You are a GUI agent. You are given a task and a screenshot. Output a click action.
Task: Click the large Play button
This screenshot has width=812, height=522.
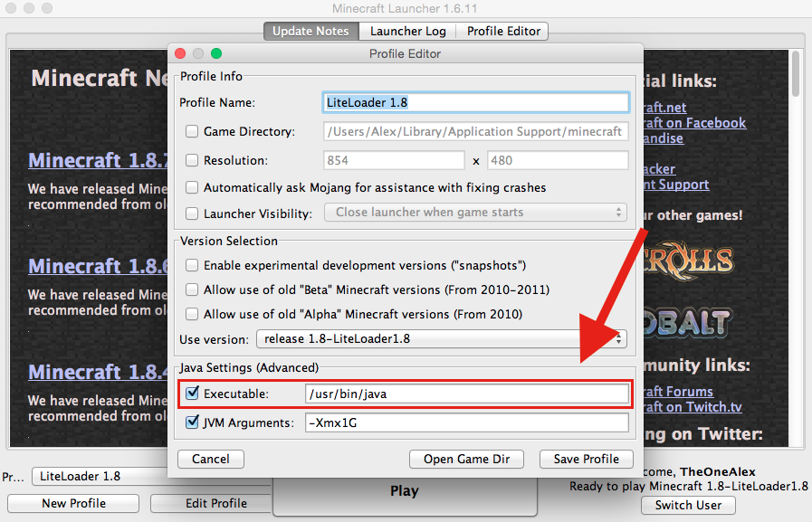point(405,494)
